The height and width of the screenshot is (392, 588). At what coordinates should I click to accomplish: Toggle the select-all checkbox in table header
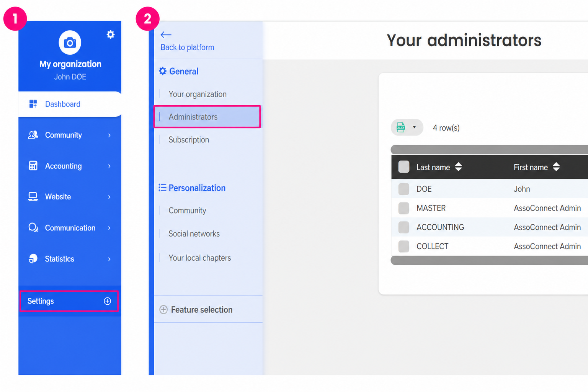tap(404, 167)
